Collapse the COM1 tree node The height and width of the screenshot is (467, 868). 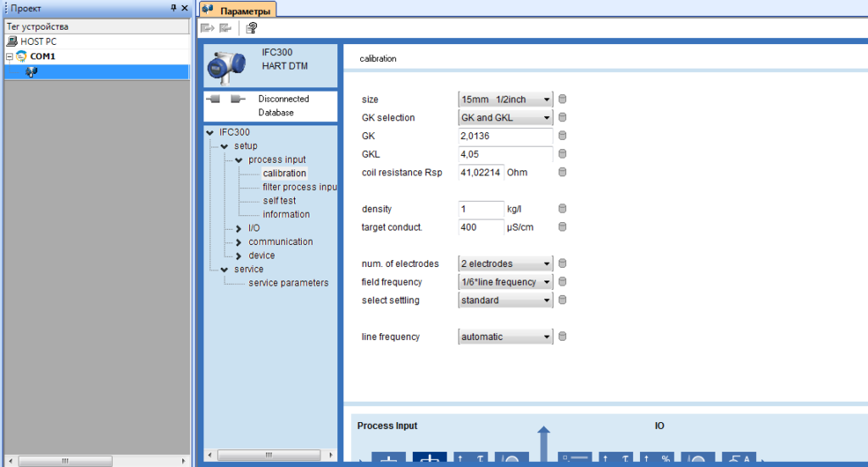[9, 56]
